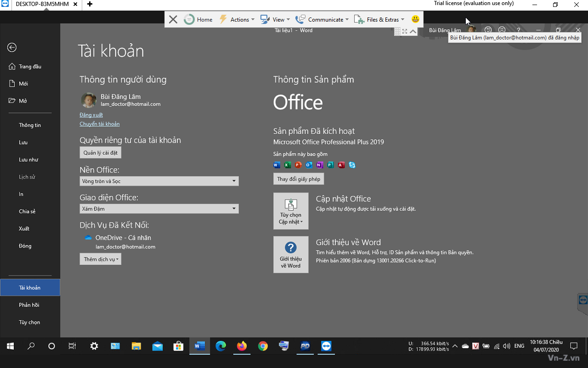The image size is (588, 368).
Task: Click the Giới thiệu về Word button
Action: click(x=291, y=254)
